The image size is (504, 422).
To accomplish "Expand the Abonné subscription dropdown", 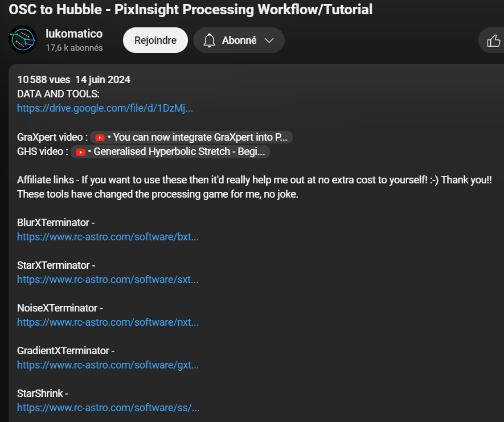I will (x=269, y=40).
